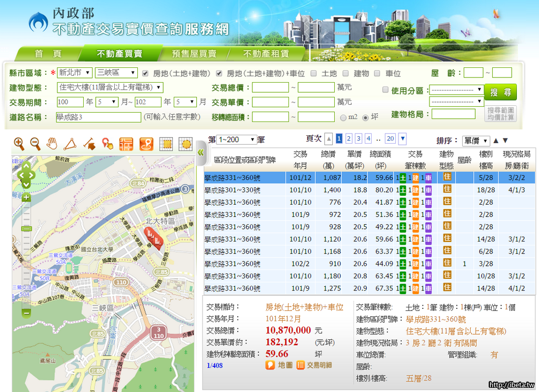Select the rectangular area selection tool

pyautogui.click(x=166, y=144)
